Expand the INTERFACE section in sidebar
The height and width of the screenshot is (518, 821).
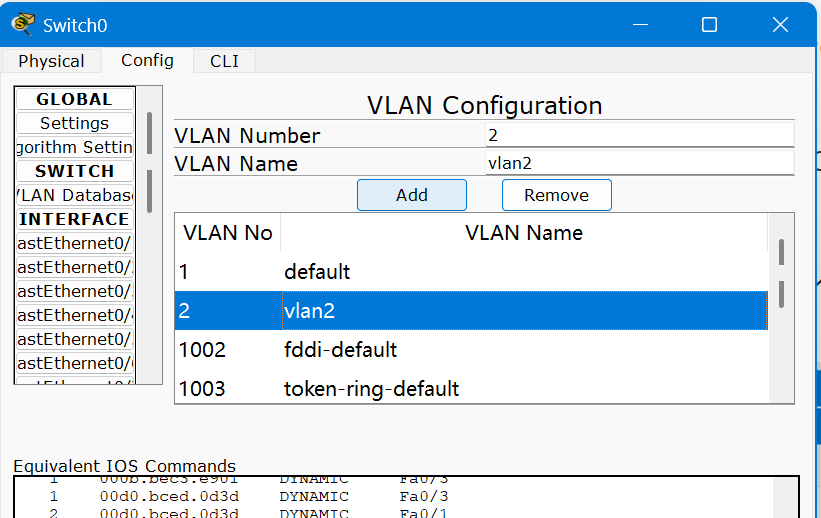coord(74,219)
